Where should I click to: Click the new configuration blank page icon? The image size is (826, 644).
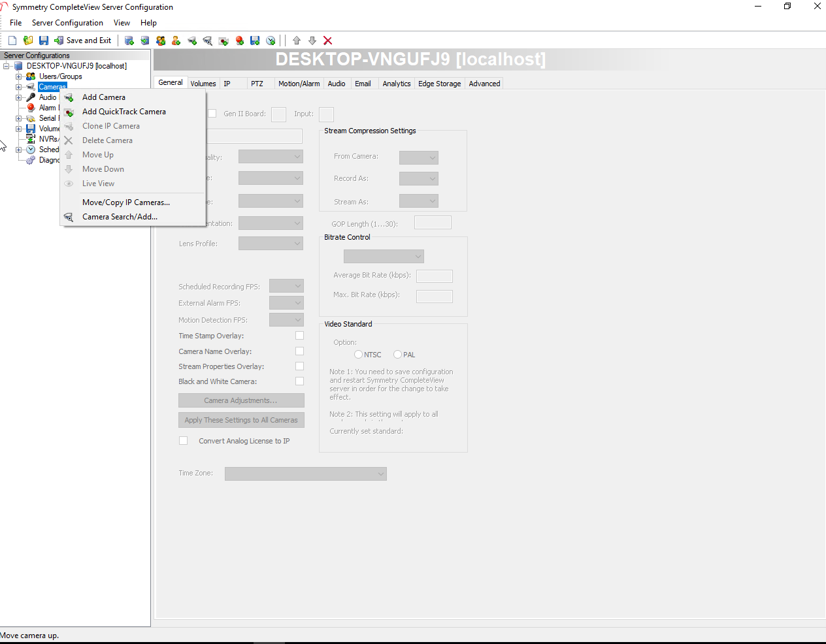pyautogui.click(x=12, y=40)
